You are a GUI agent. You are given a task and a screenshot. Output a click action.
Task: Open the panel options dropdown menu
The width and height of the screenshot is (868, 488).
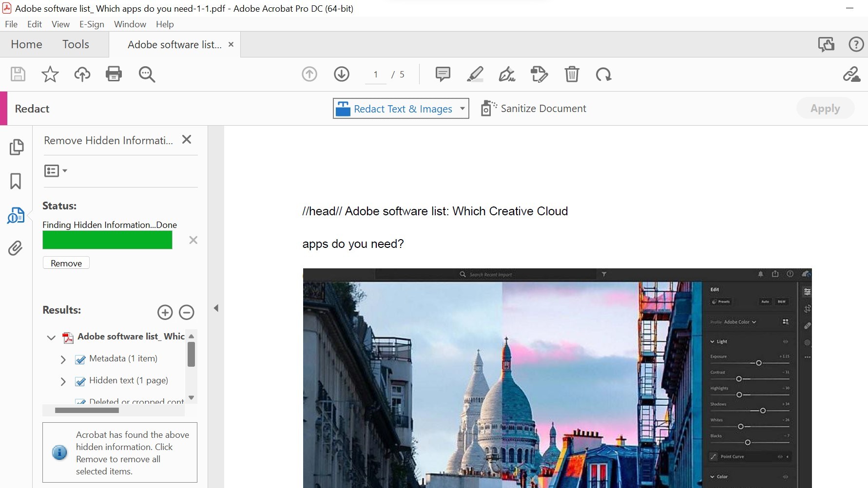pyautogui.click(x=56, y=170)
